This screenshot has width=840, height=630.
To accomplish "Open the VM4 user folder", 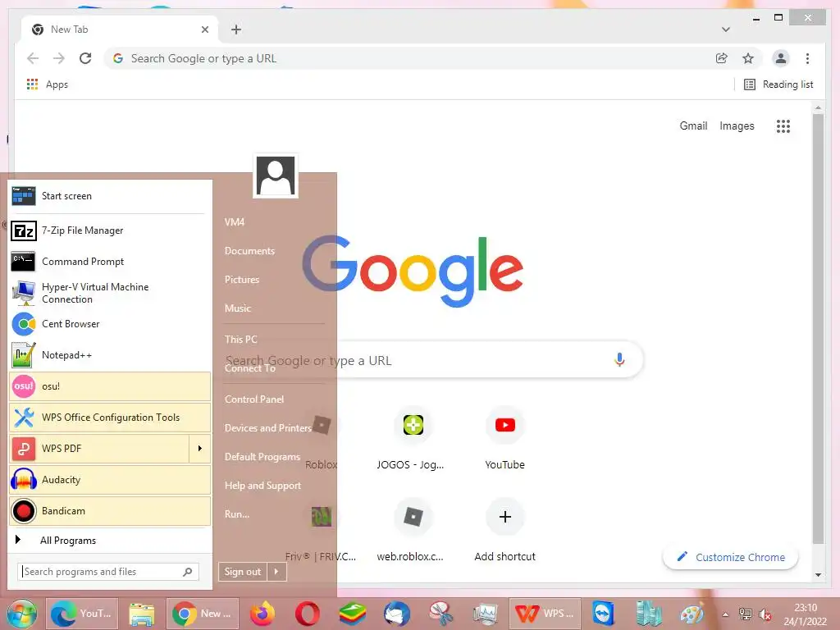I will pyautogui.click(x=235, y=221).
